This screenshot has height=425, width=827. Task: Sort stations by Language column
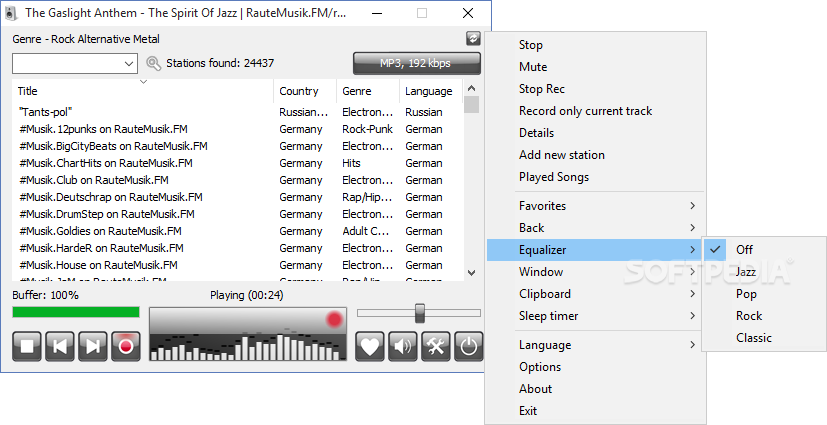coord(431,91)
